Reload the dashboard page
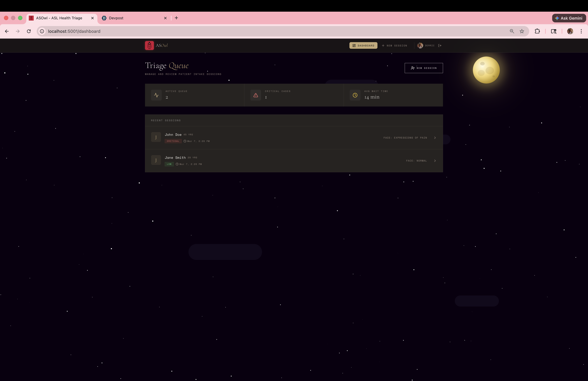 tap(29, 31)
